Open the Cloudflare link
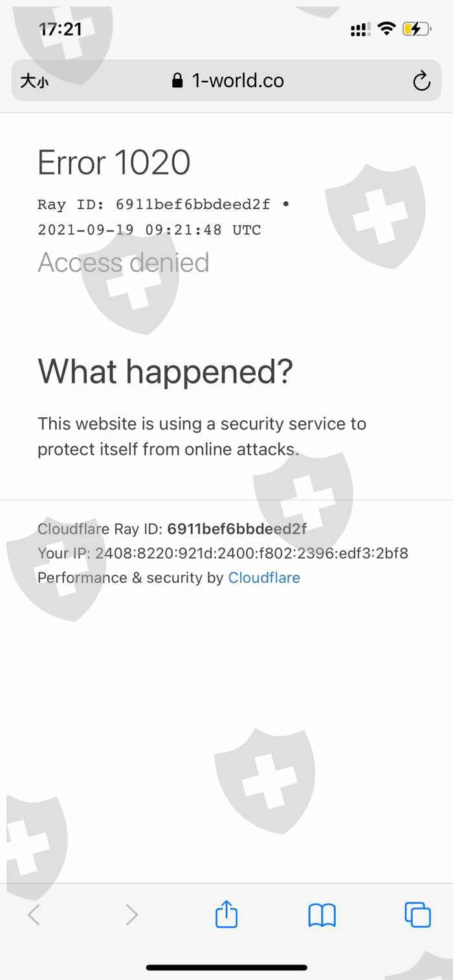Image resolution: width=453 pixels, height=980 pixels. coord(264,578)
